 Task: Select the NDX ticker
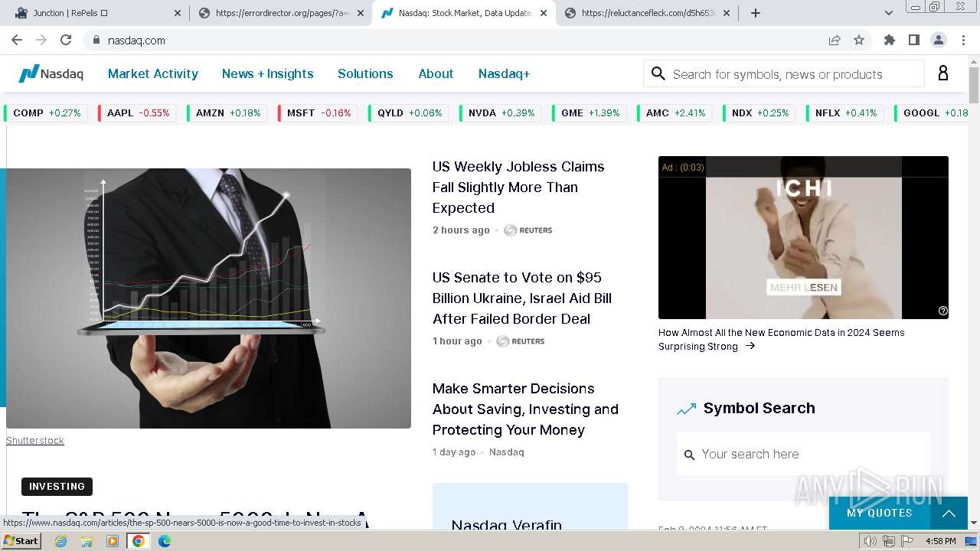point(759,112)
